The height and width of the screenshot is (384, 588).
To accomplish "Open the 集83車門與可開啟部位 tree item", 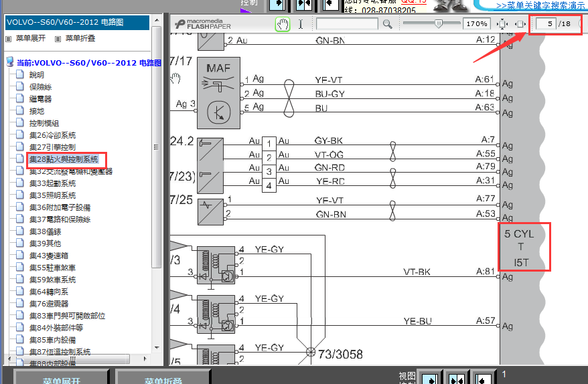I will [68, 316].
